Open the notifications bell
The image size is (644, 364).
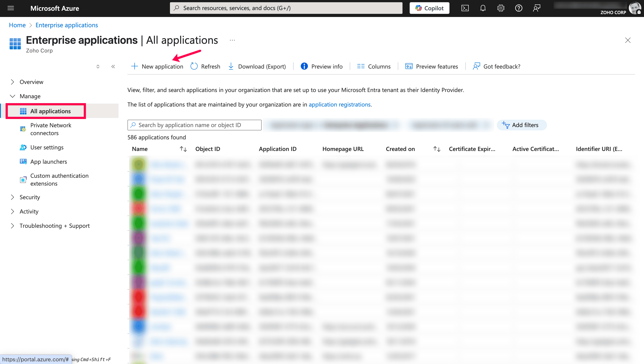483,8
